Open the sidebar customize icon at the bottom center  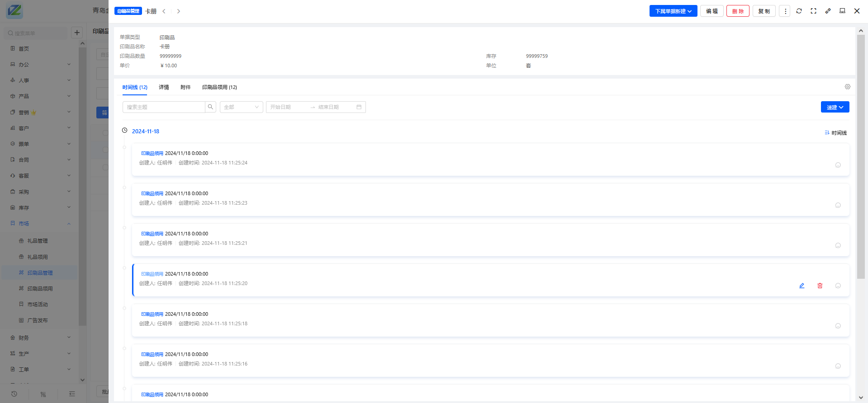click(43, 394)
